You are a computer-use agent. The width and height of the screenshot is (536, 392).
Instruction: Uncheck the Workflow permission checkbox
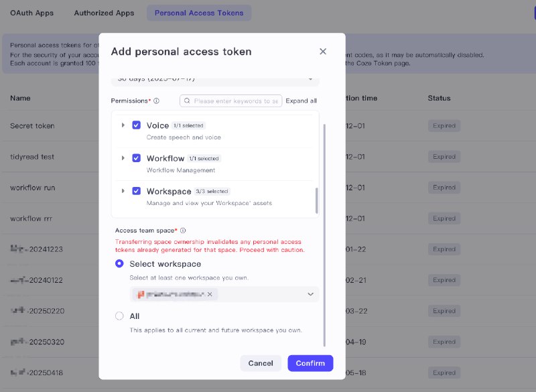pyautogui.click(x=137, y=158)
